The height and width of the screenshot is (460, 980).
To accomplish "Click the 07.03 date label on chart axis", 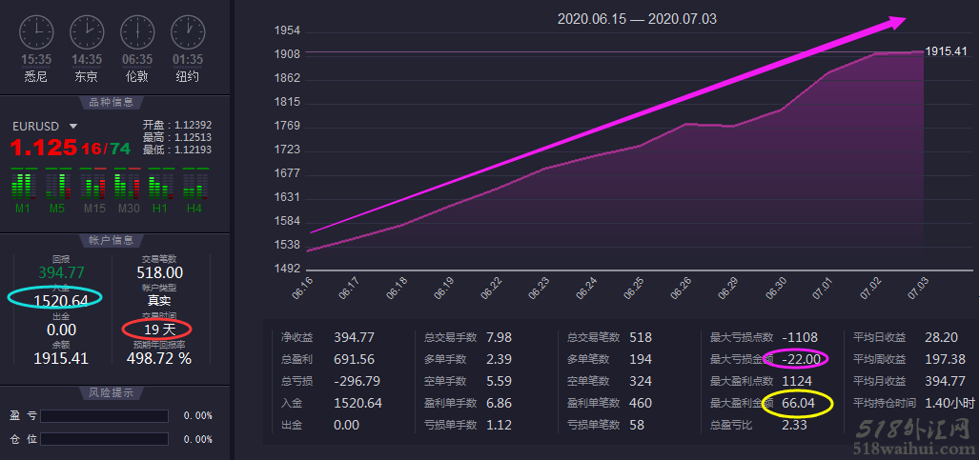I will [918, 290].
